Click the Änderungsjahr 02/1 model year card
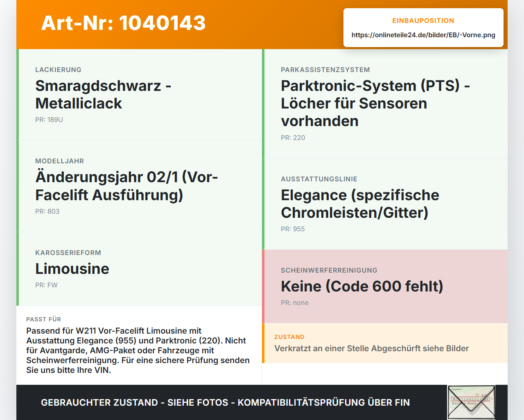The width and height of the screenshot is (524, 420). [139, 186]
